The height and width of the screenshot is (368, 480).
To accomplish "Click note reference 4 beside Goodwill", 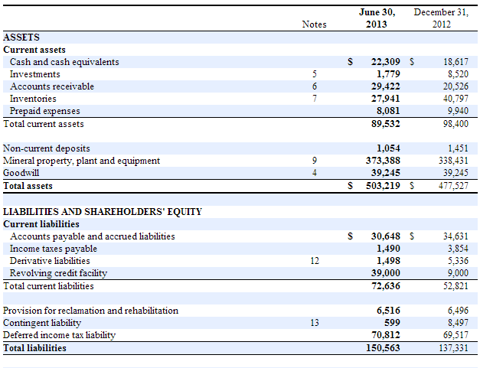I will tap(314, 173).
